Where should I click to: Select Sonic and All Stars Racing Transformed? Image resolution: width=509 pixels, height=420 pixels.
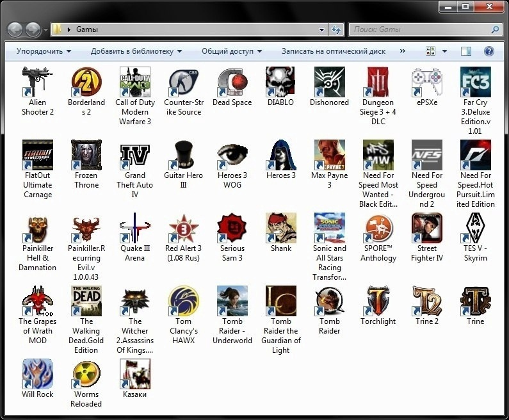[330, 228]
